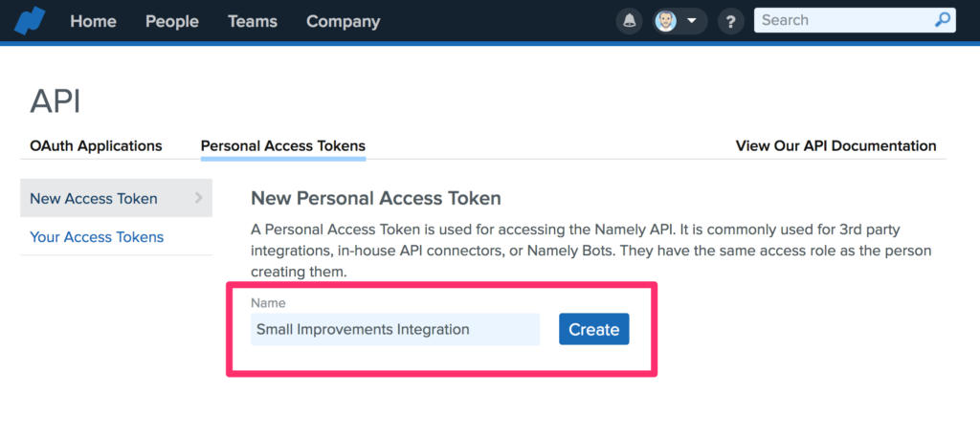The image size is (980, 438).
Task: Click the token Name input field
Action: 394,330
